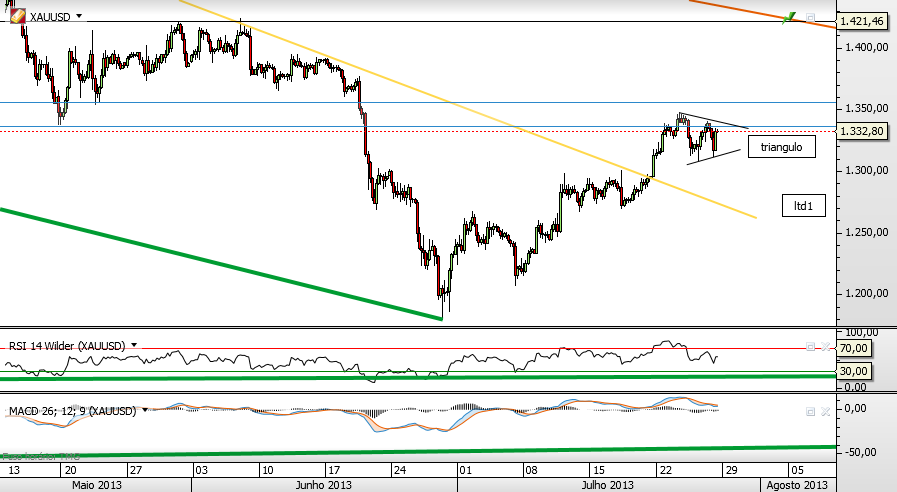The width and height of the screenshot is (897, 492).
Task: Click the 1.400,00 price axis label
Action: [867, 47]
